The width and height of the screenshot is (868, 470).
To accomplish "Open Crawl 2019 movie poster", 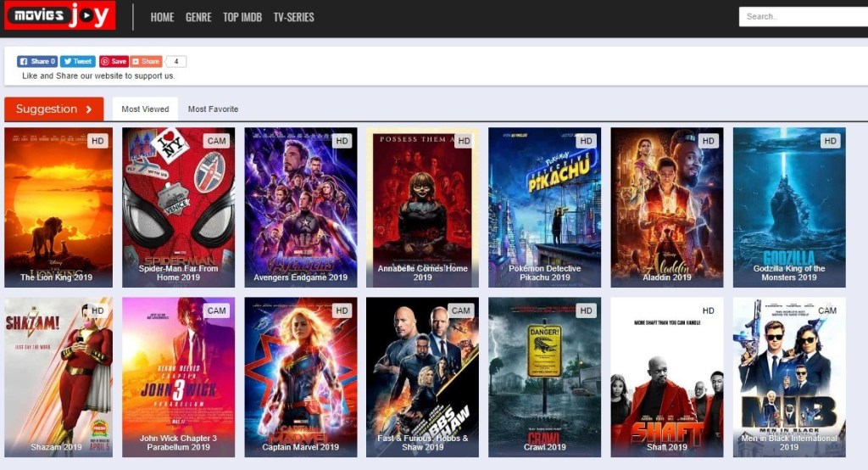I will (545, 377).
